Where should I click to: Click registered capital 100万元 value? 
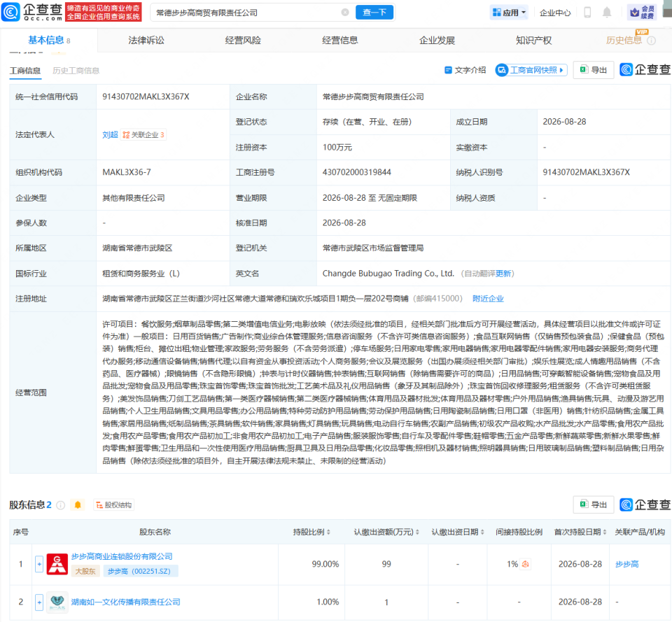click(337, 148)
